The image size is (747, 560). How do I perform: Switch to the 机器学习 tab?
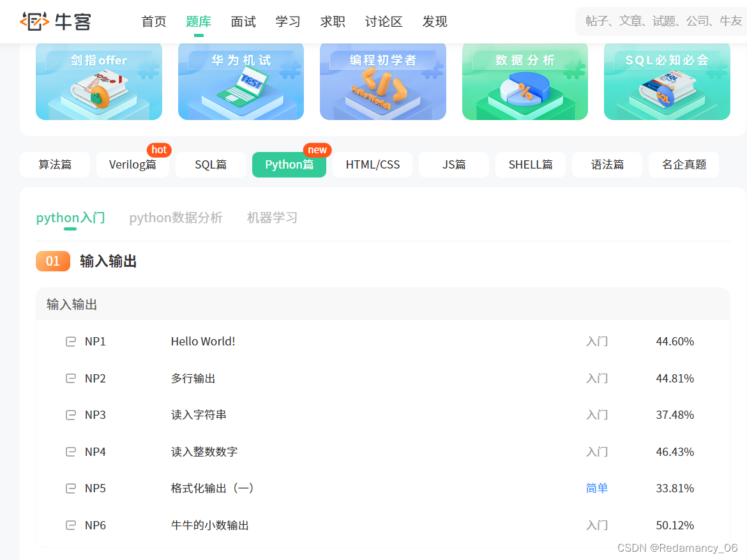tap(272, 217)
